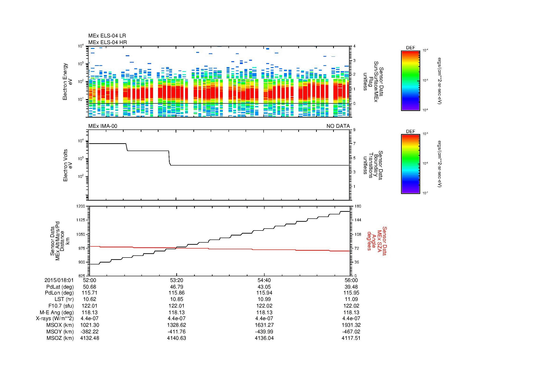555x392 pixels.
Task: Click the time tick '56:00'
Action: pyautogui.click(x=351, y=280)
